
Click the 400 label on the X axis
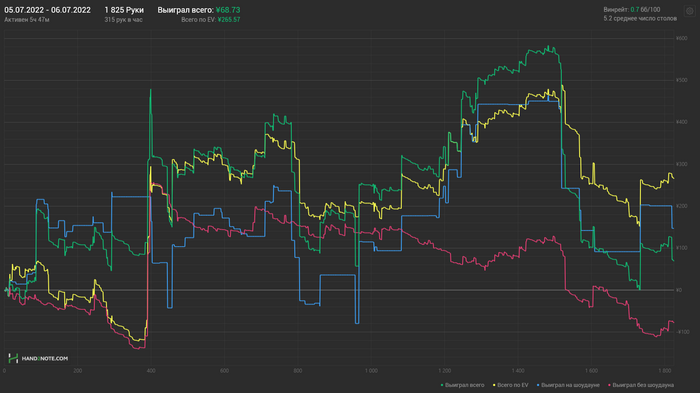click(151, 371)
